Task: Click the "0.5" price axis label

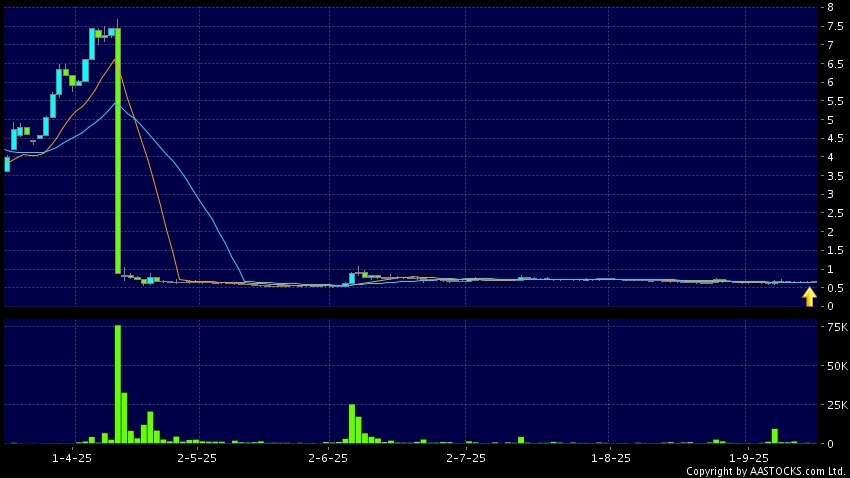Action: (835, 288)
